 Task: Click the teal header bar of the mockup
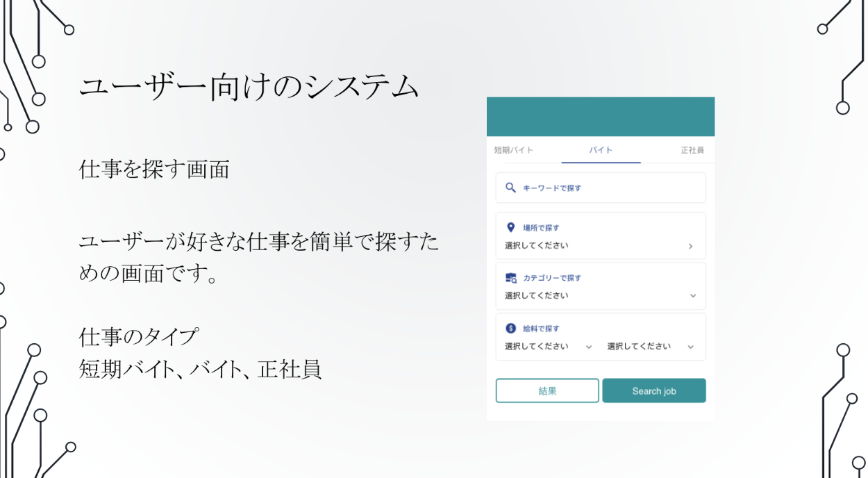[601, 117]
